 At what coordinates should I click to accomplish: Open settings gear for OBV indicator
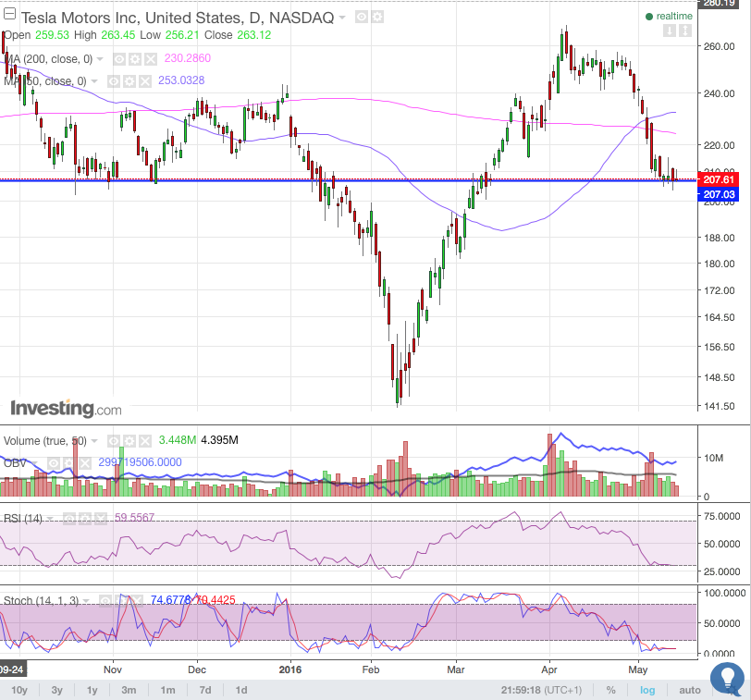point(69,463)
